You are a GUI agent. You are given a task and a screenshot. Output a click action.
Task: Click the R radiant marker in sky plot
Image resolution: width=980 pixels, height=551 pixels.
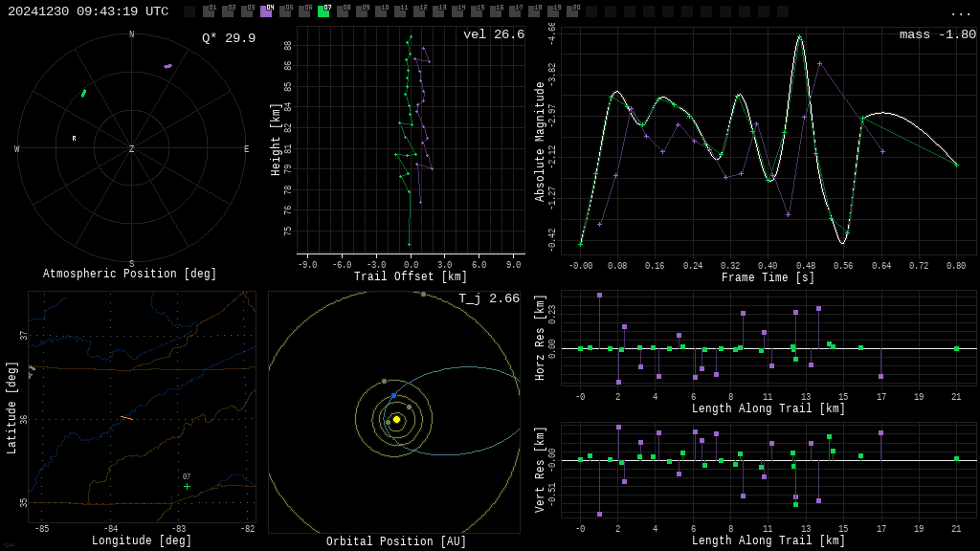(74, 139)
